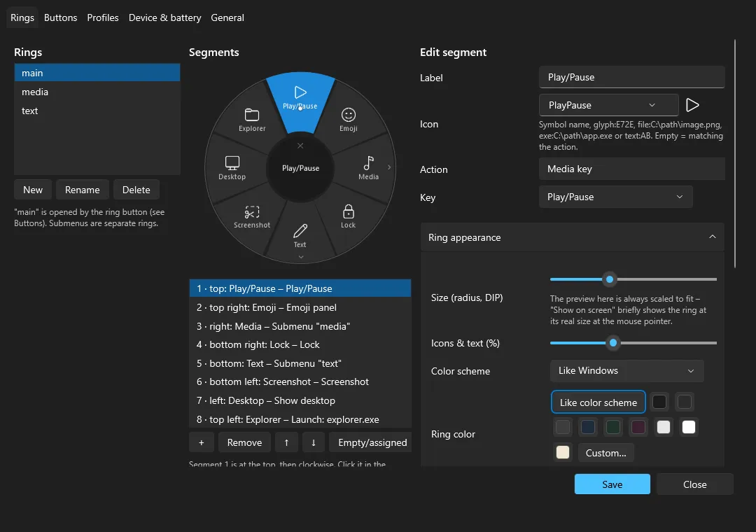Switch to the Rings tab
This screenshot has width=756, height=532.
tap(22, 17)
